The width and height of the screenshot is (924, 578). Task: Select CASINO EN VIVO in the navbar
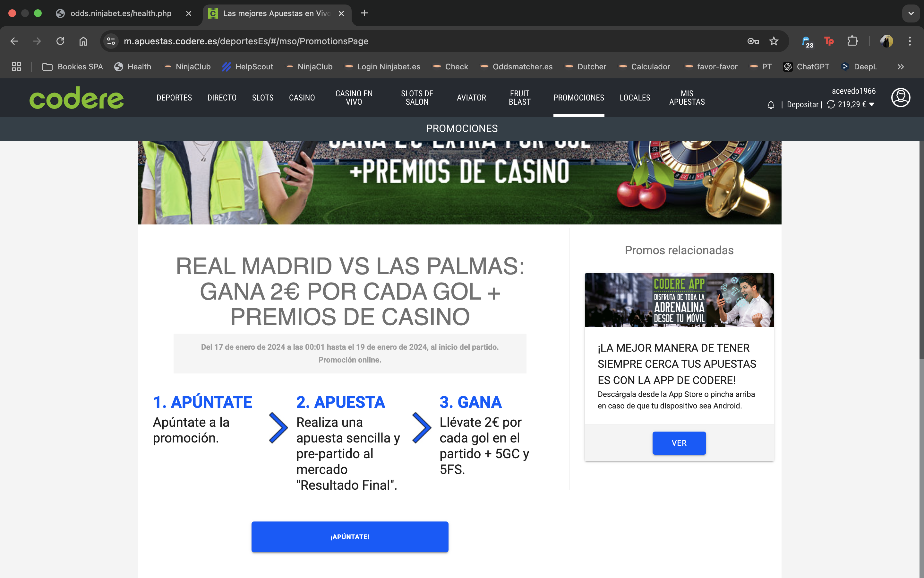(x=354, y=98)
